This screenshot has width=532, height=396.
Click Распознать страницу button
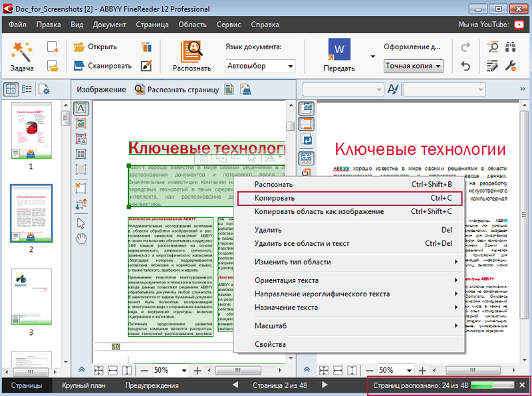point(177,90)
